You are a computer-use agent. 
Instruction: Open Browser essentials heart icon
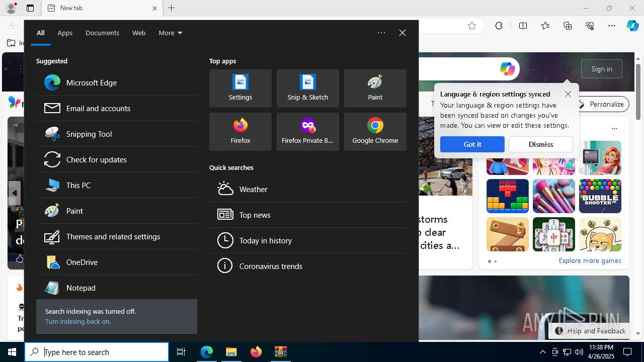[590, 26]
